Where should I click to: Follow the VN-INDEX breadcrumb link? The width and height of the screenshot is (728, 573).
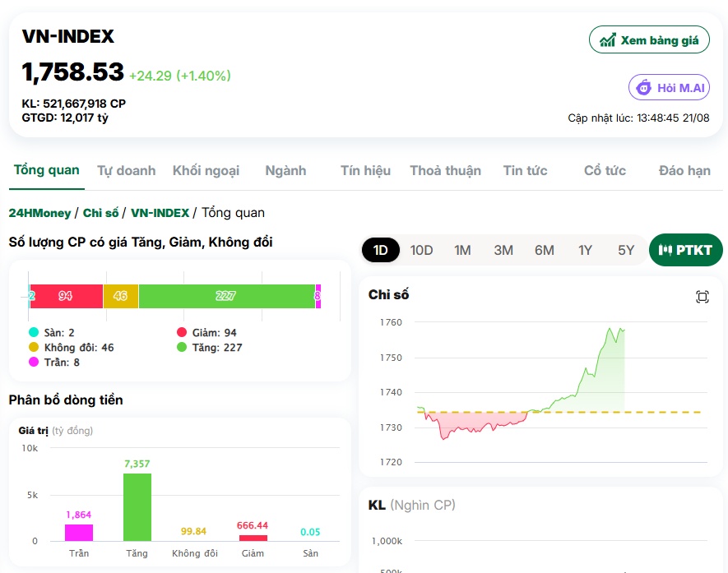click(160, 213)
